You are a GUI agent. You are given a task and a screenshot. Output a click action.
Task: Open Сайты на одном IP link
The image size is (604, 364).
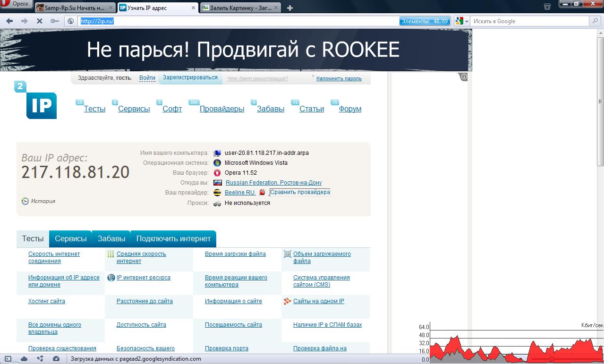(x=319, y=301)
